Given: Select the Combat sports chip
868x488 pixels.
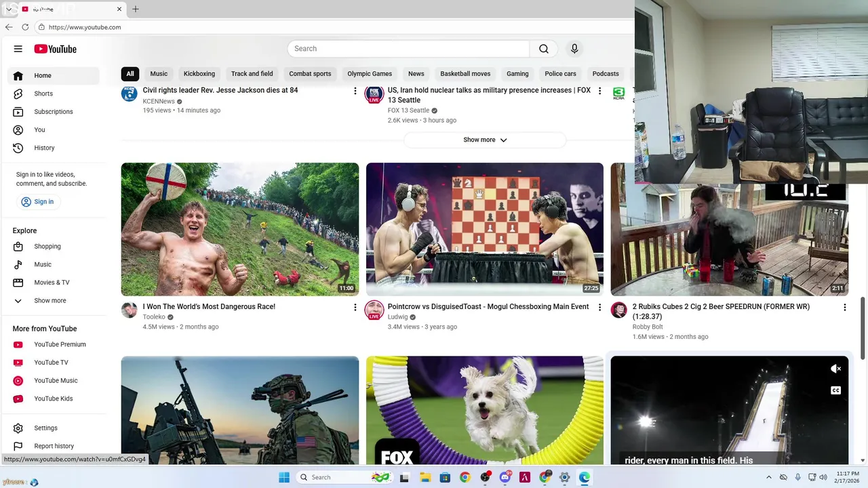Looking at the screenshot, I should 310,74.
